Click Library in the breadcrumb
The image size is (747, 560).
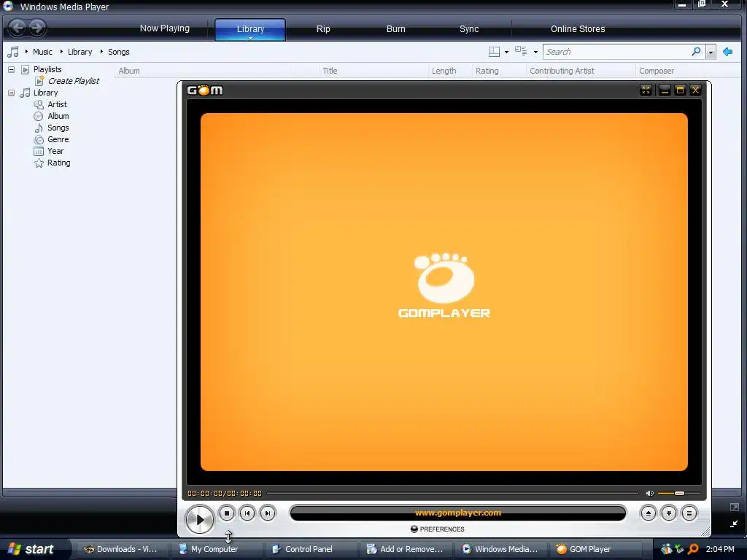[80, 52]
